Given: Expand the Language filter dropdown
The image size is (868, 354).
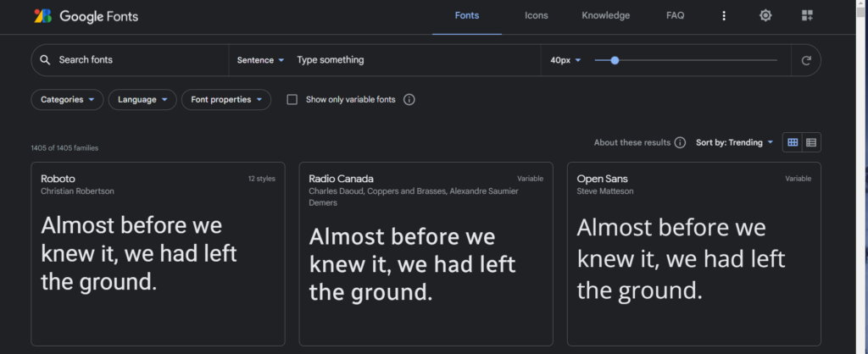Looking at the screenshot, I should (x=142, y=100).
